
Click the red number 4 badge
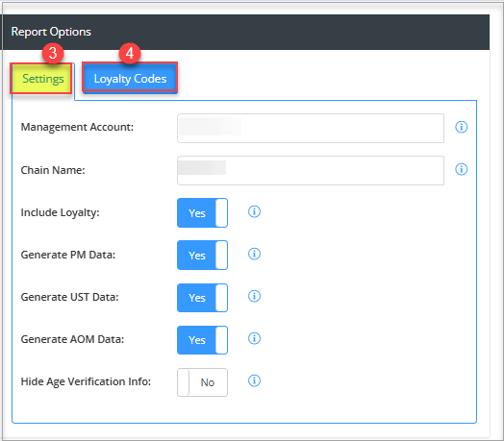[x=130, y=53]
